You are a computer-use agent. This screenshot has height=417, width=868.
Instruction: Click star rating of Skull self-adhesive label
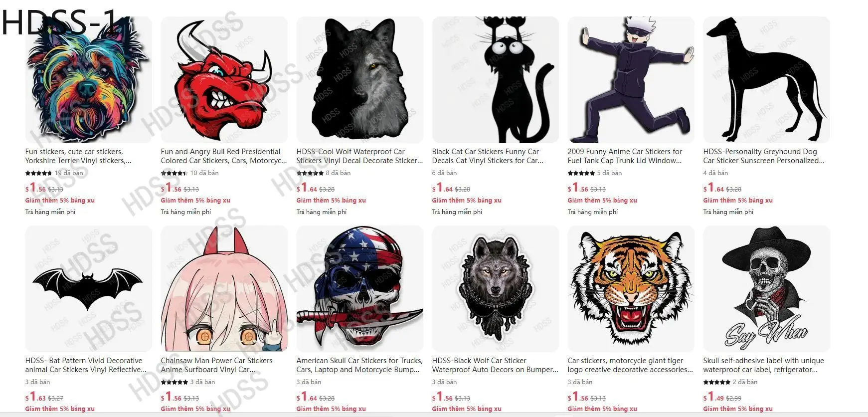(716, 382)
